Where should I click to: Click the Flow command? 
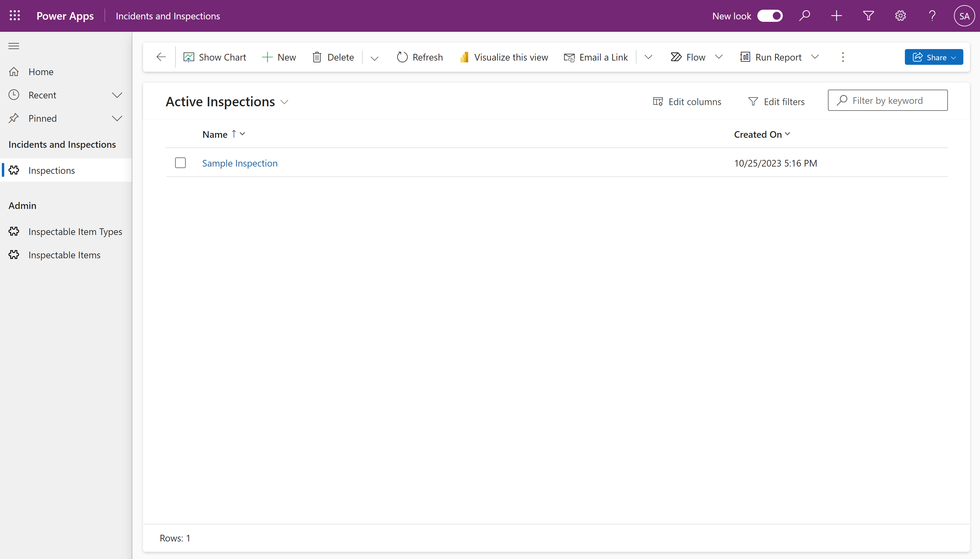(x=688, y=57)
